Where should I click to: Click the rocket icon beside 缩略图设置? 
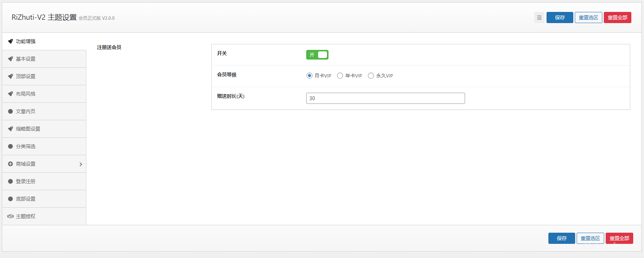pos(10,129)
